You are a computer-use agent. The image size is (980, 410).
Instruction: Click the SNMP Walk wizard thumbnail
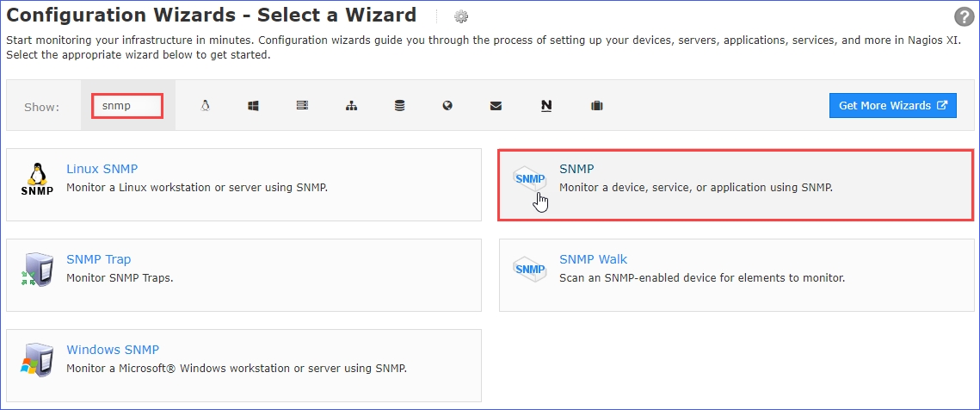tap(529, 270)
